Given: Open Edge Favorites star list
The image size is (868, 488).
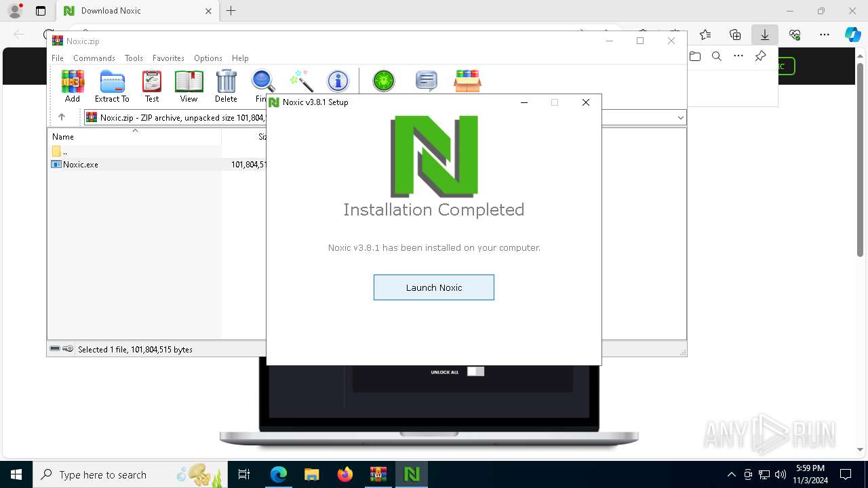Looking at the screenshot, I should [x=705, y=35].
